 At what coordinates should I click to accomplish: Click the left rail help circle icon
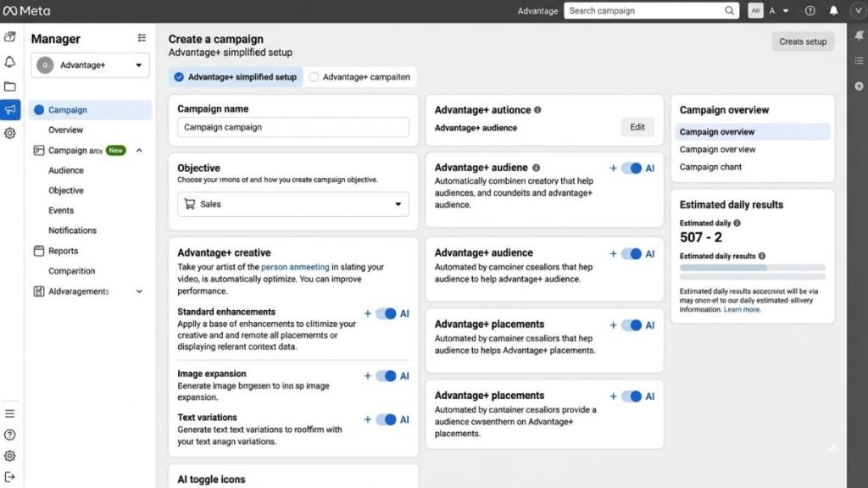10,435
